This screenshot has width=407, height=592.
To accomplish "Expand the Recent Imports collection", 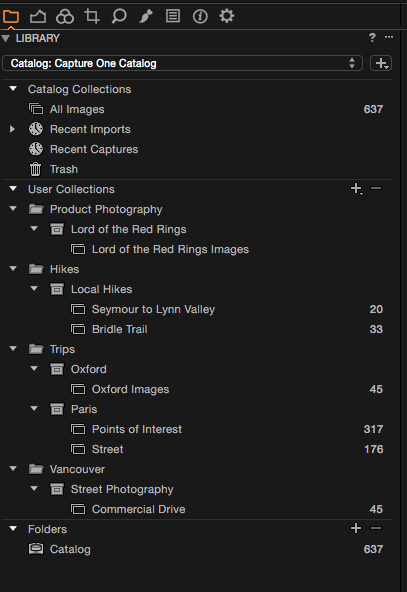I will [x=12, y=129].
